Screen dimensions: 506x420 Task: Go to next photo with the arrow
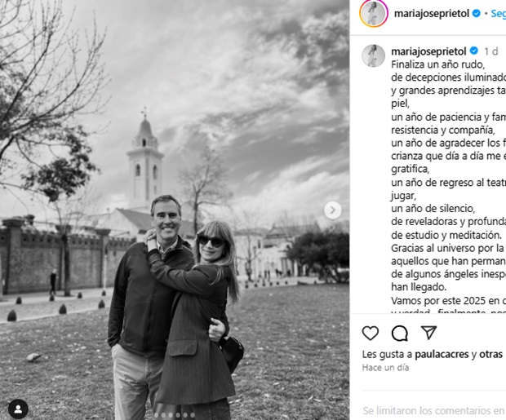click(x=333, y=210)
